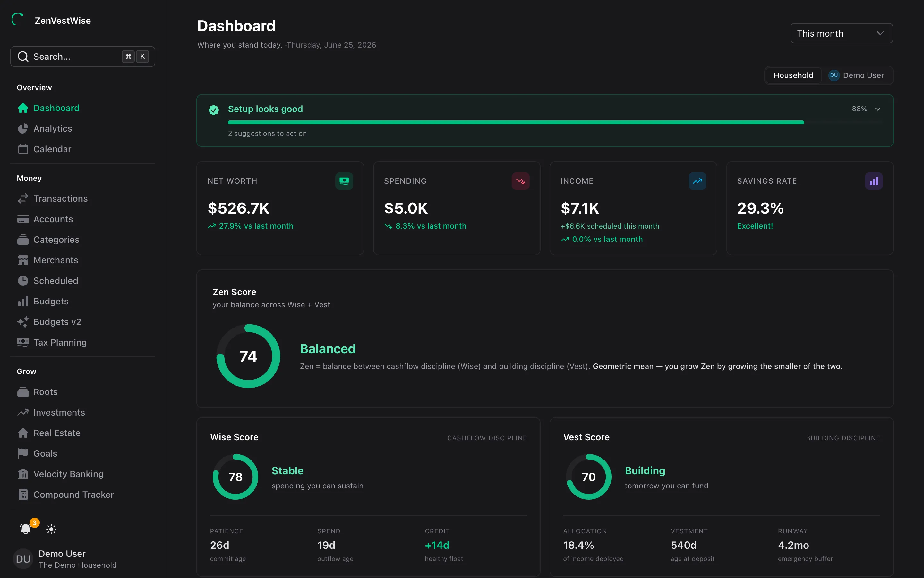Expand the setup card via 88% chevron
This screenshot has height=578, width=924.
(878, 109)
